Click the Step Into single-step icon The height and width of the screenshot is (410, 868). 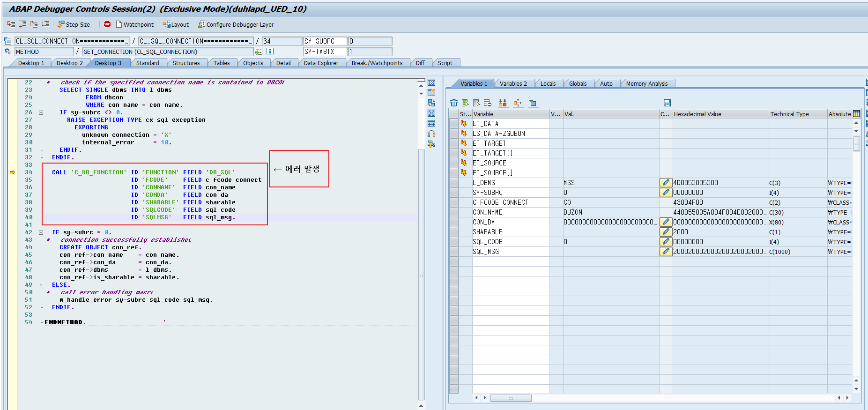pos(11,24)
